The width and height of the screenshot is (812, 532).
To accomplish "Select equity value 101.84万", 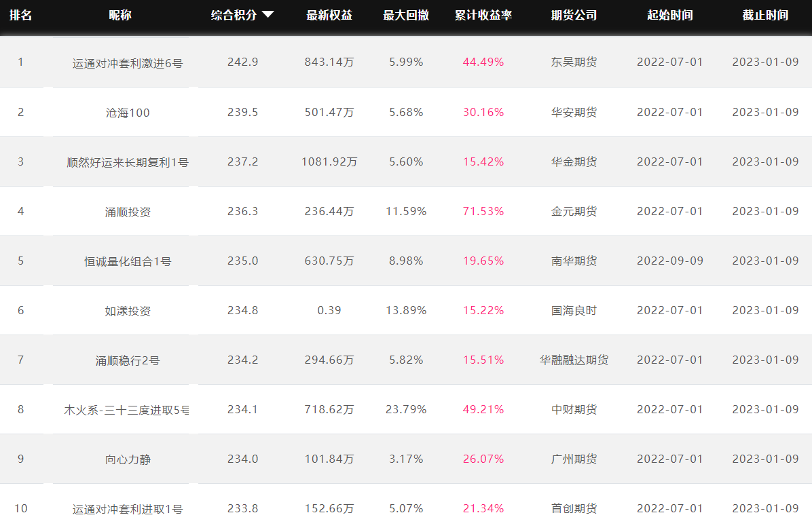I will point(329,459).
